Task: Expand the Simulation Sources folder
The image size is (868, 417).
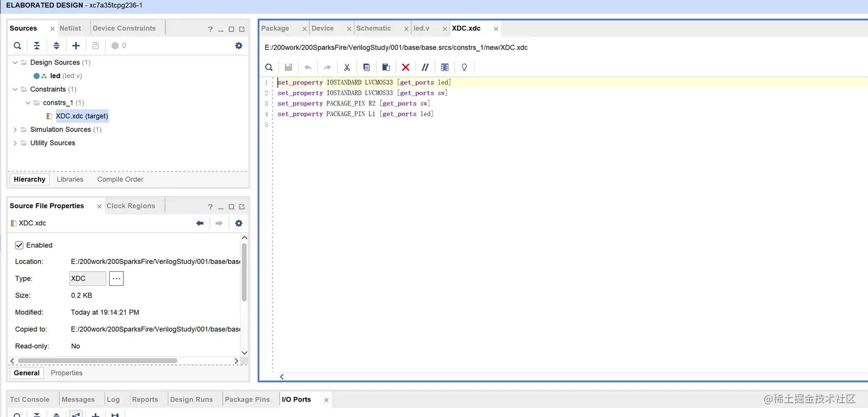Action: point(15,130)
